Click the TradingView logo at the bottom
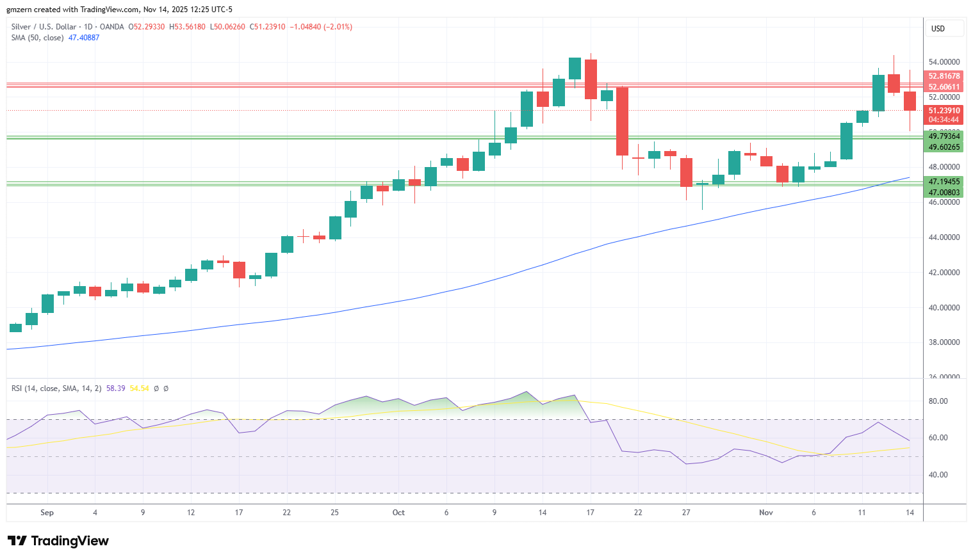Screen dimensions: 973x560 point(58,541)
